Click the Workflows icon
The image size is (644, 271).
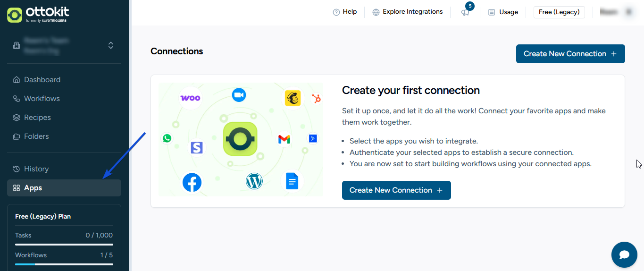pos(17,99)
